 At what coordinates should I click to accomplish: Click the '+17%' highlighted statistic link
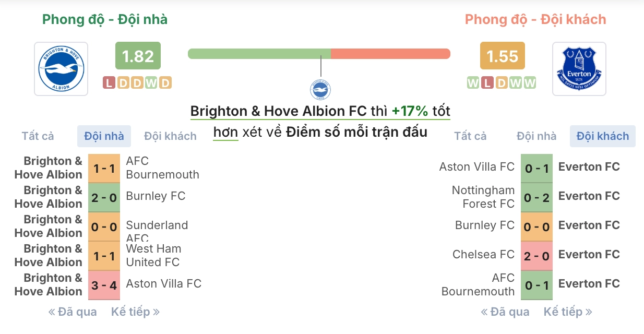point(411,111)
